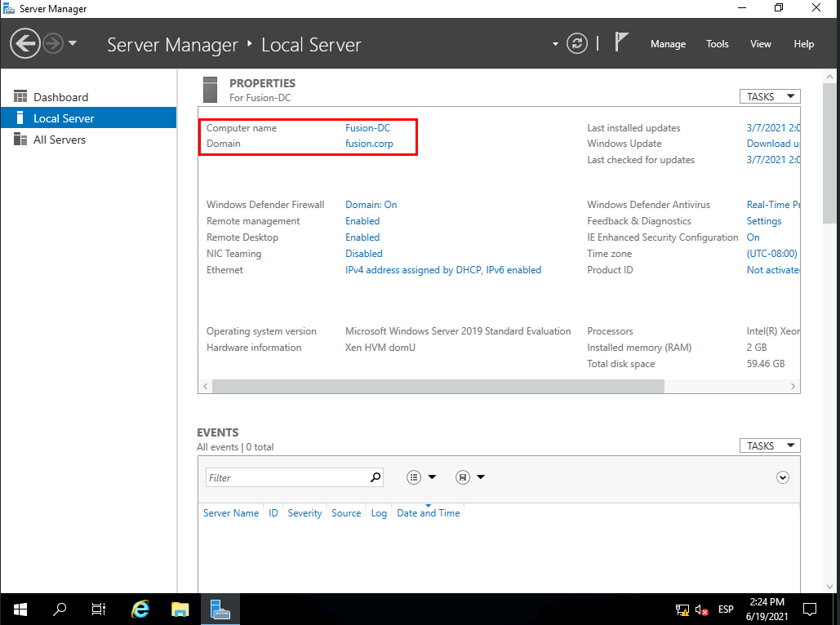Open the Events query list icon

pyautogui.click(x=414, y=477)
